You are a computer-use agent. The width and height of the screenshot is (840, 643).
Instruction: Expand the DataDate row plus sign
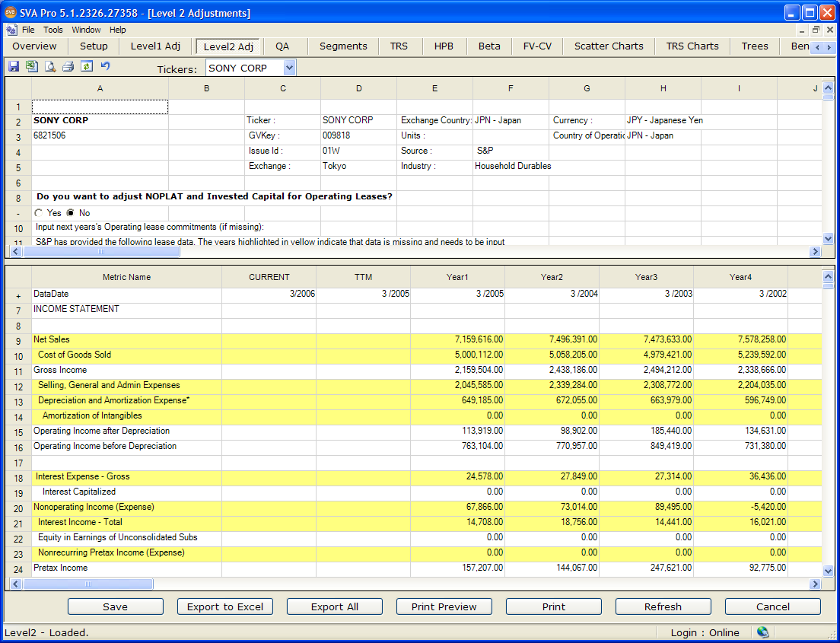(18, 294)
